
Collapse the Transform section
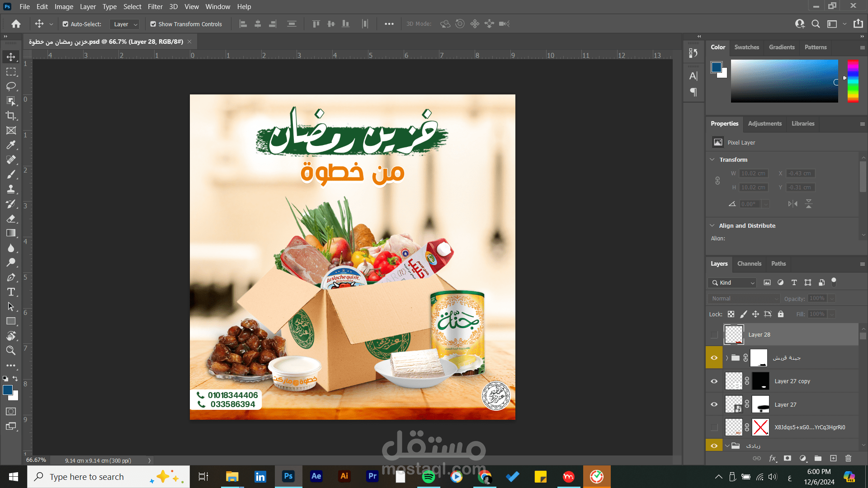coord(712,160)
